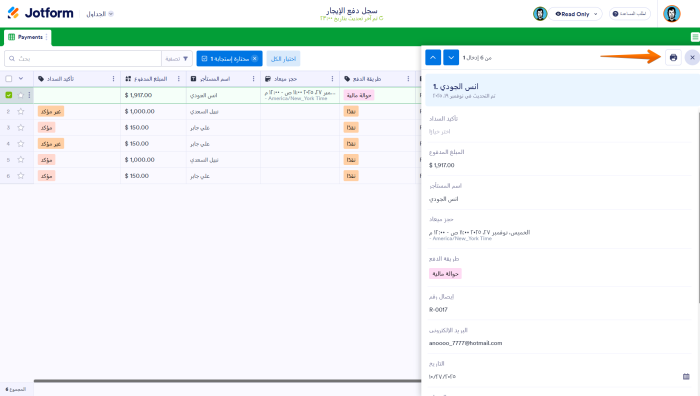Click the غير مؤكد tag in row 4
Screen dimensions: 700x396
[x=51, y=143]
